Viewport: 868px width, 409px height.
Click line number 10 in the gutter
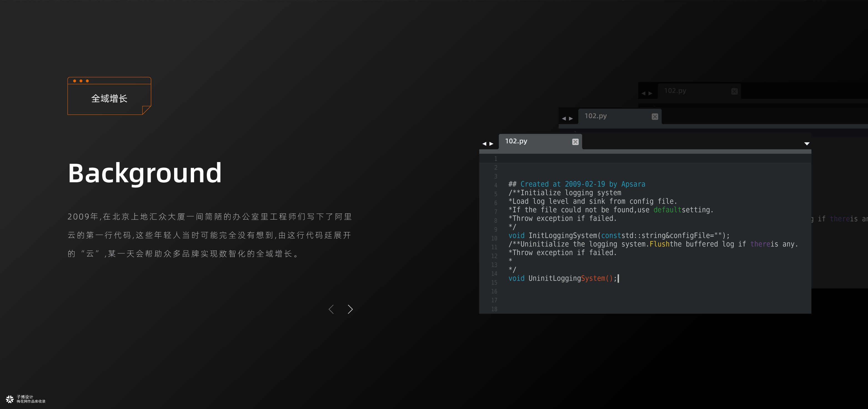[x=494, y=238]
